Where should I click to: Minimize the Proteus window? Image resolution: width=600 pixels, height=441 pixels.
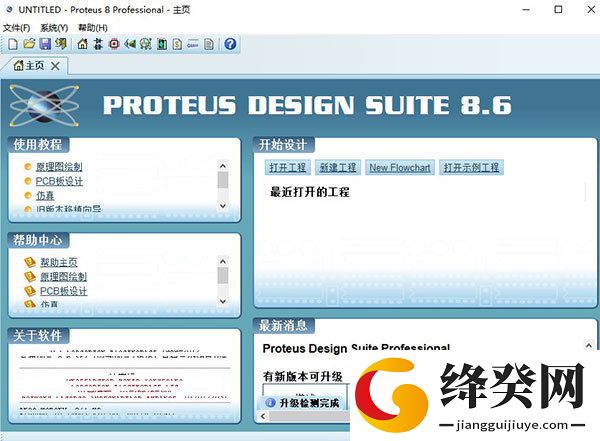coord(526,10)
